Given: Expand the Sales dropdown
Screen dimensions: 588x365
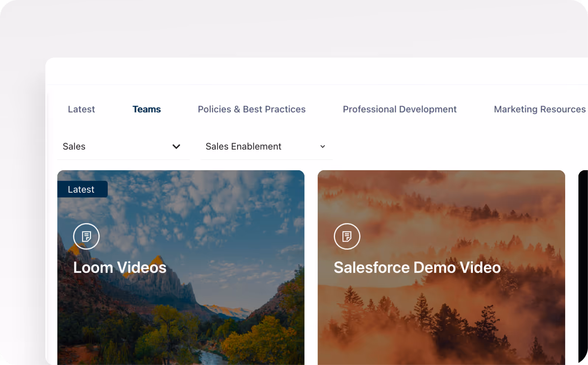Looking at the screenshot, I should click(x=123, y=147).
